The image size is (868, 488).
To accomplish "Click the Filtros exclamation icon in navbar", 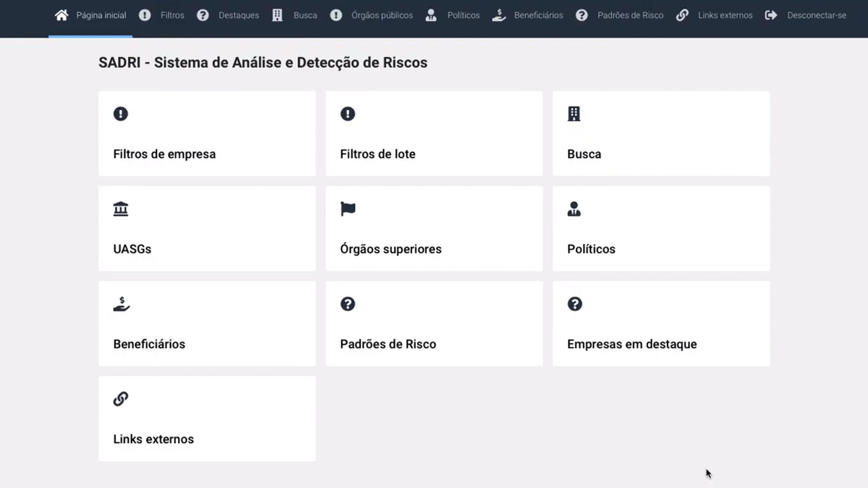I will (145, 15).
